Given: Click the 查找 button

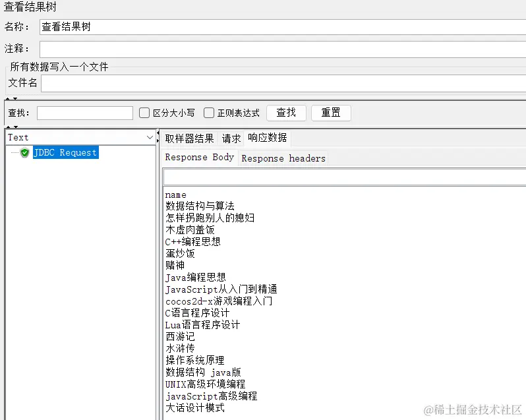Looking at the screenshot, I should click(x=286, y=113).
